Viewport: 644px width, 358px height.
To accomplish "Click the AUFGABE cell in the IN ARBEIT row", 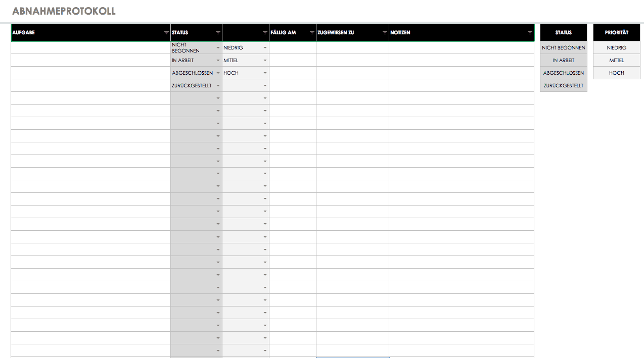I will tap(91, 61).
